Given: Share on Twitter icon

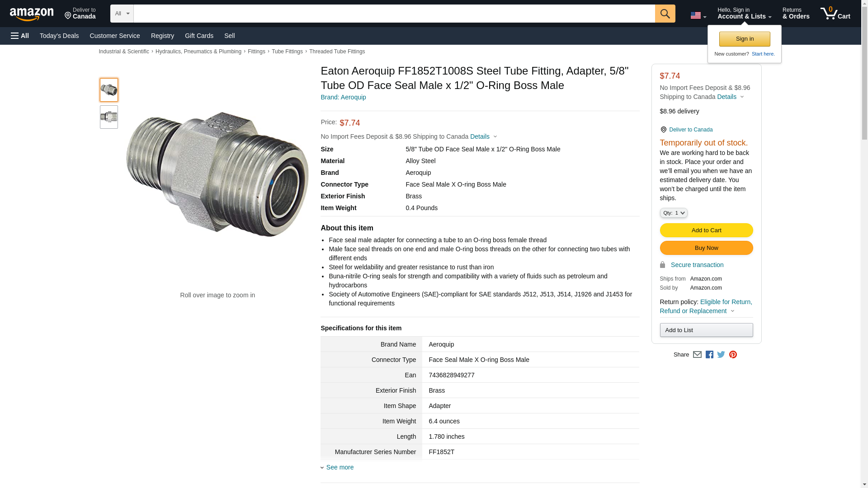Looking at the screenshot, I should click(x=721, y=355).
